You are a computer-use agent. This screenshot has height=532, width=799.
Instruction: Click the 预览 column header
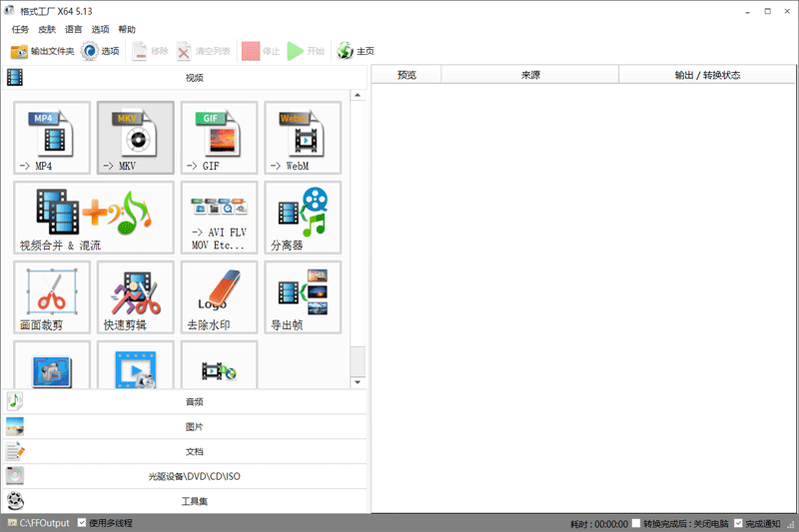tap(406, 75)
